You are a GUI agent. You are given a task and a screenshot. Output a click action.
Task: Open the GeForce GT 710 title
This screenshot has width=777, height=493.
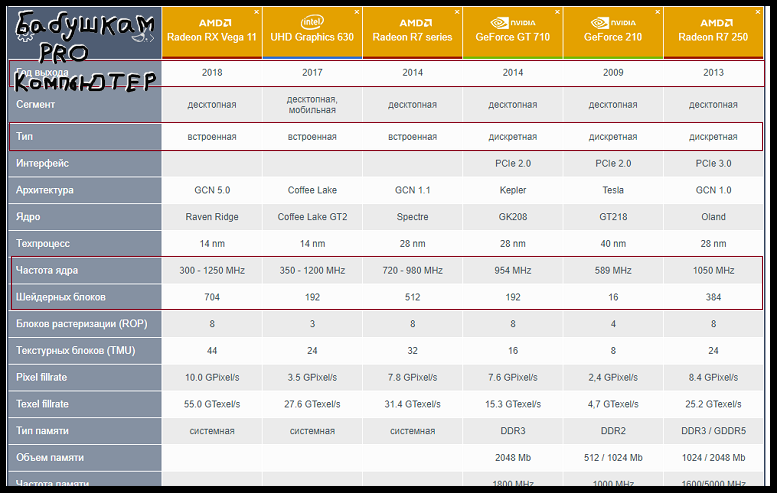click(513, 37)
